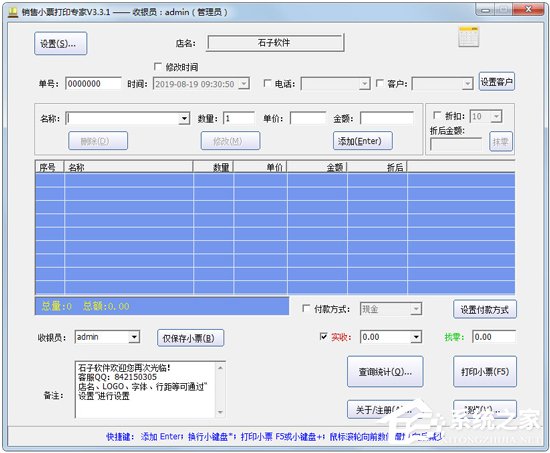Open the 设置(S) settings button
This screenshot has height=453, width=550.
point(61,44)
